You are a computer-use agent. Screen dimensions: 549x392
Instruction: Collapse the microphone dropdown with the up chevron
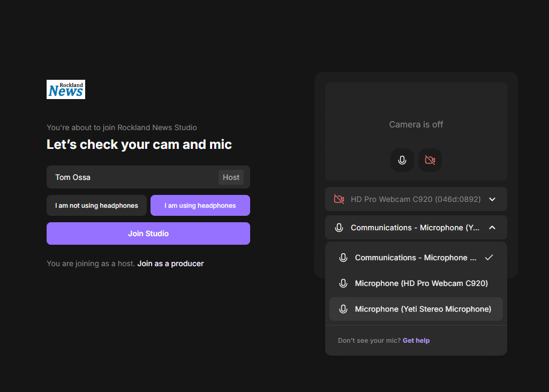coord(492,228)
